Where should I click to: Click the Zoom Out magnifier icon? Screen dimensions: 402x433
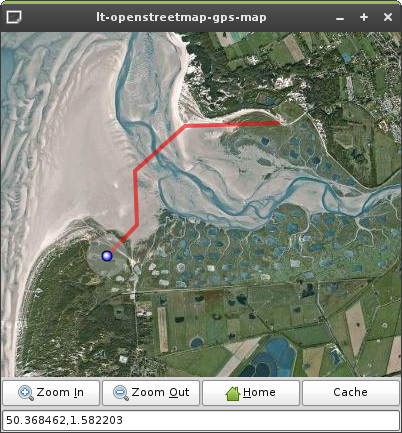point(121,393)
